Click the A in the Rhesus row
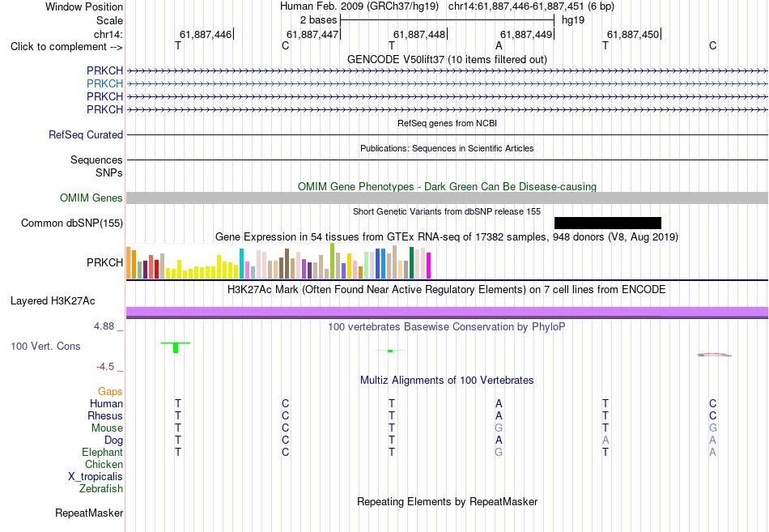Image resolution: width=769 pixels, height=532 pixels. point(499,415)
